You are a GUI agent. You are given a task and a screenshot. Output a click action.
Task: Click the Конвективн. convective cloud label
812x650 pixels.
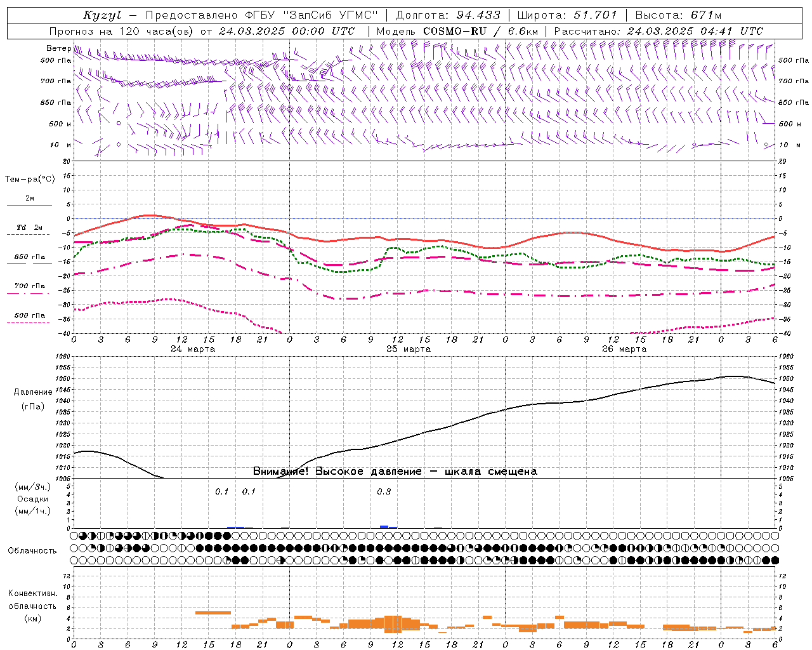[x=33, y=594]
